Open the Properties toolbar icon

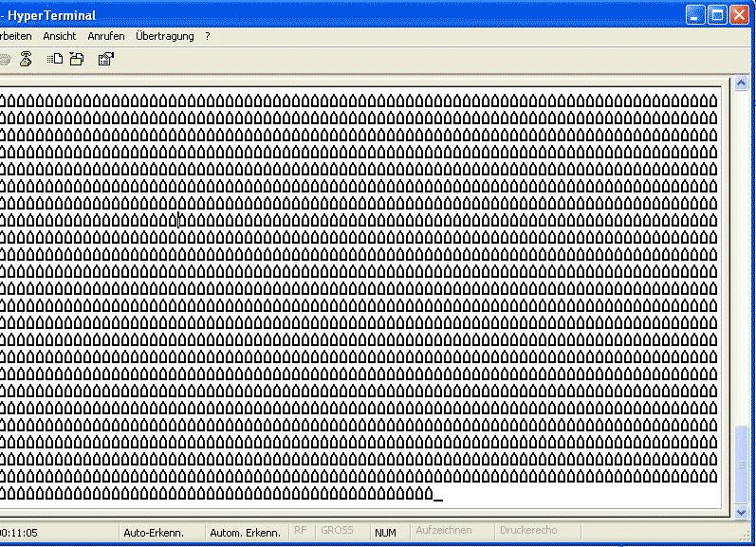105,59
